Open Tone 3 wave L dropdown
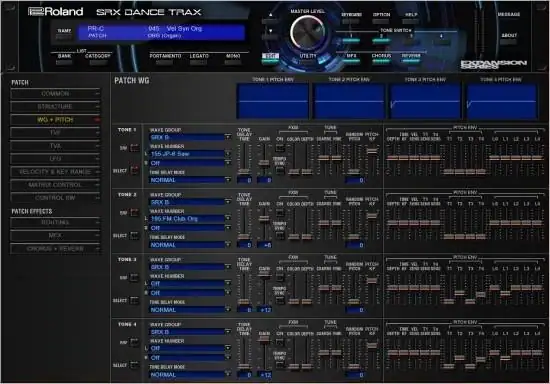 [x=190, y=283]
